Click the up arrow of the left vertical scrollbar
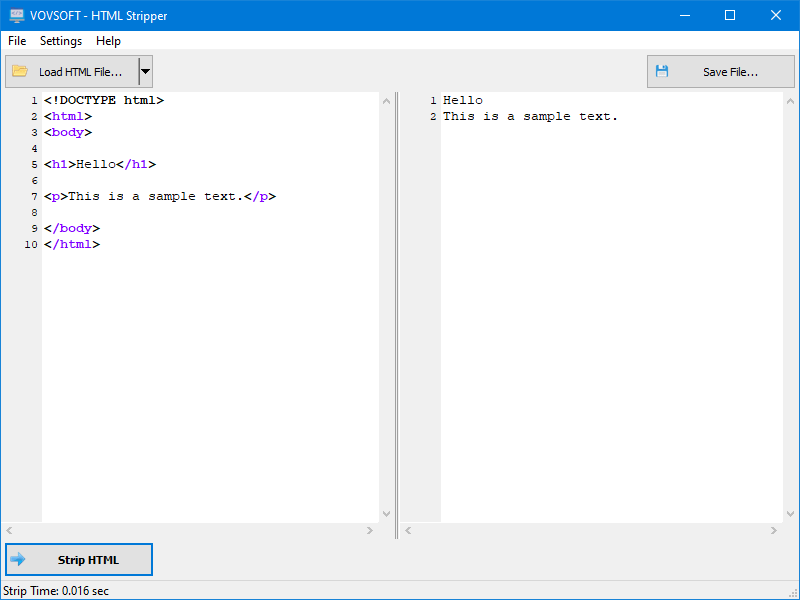The width and height of the screenshot is (800, 600). click(x=387, y=99)
